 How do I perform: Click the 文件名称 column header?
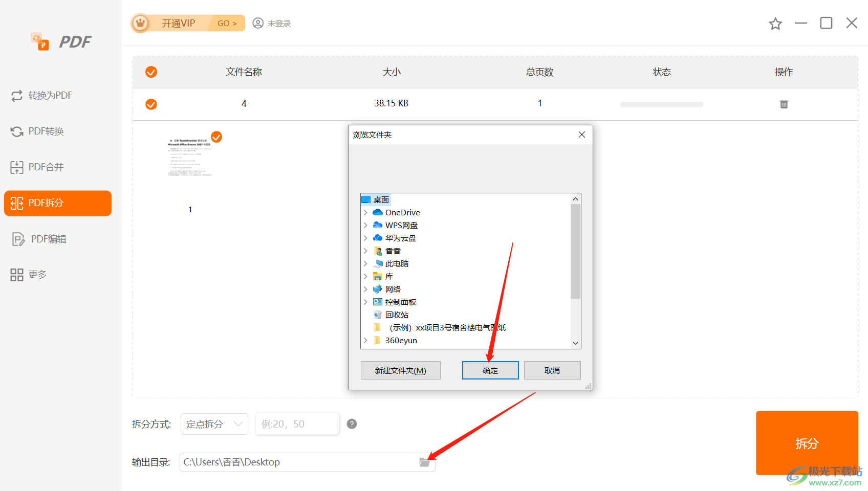pyautogui.click(x=244, y=72)
